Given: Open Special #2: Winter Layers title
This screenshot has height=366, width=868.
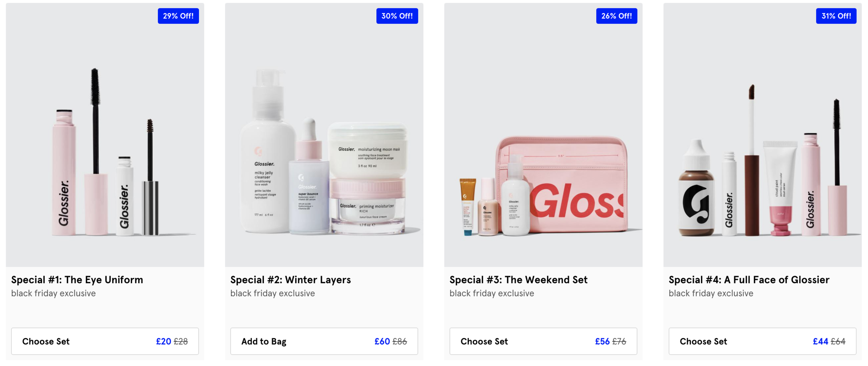Looking at the screenshot, I should pos(291,280).
